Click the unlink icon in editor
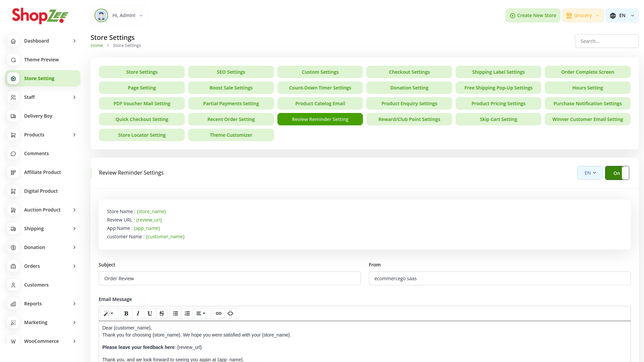This screenshot has height=362, width=644. coord(230,313)
